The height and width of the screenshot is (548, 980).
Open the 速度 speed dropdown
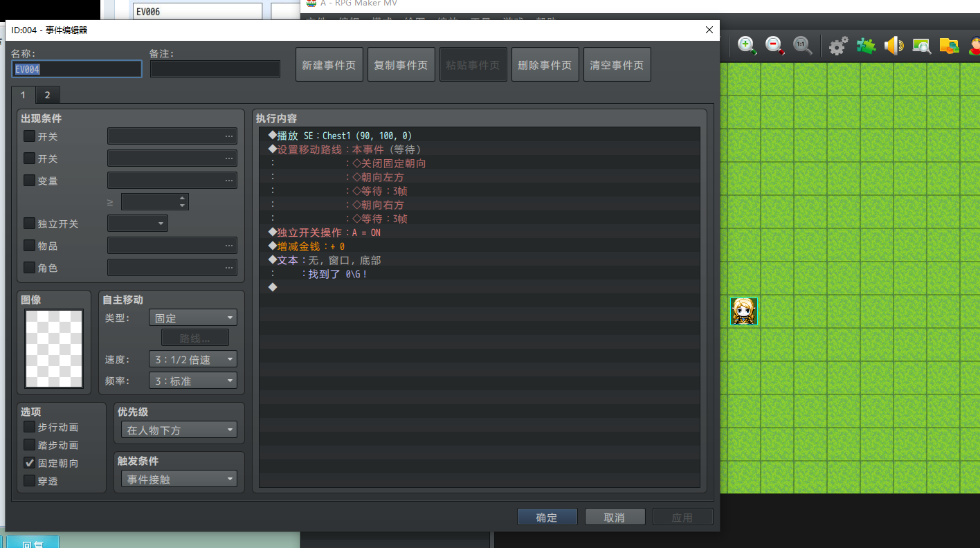click(193, 360)
